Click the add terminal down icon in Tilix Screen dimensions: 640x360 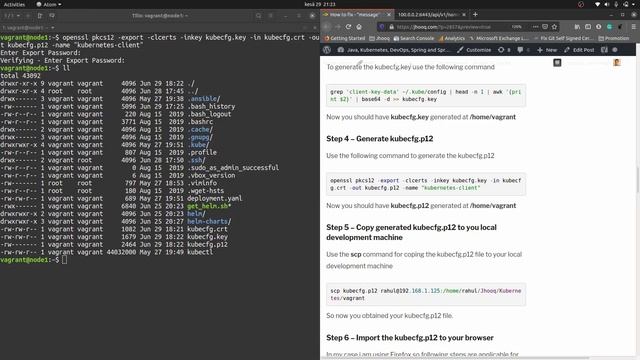[52, 16]
